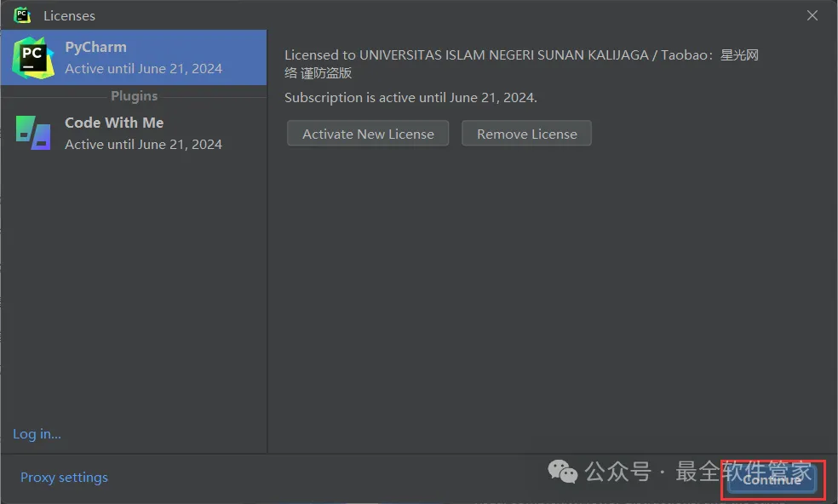Click the 'Subscription is active until June 21, 2024.' text
Viewport: 838px width, 504px height.
point(410,98)
